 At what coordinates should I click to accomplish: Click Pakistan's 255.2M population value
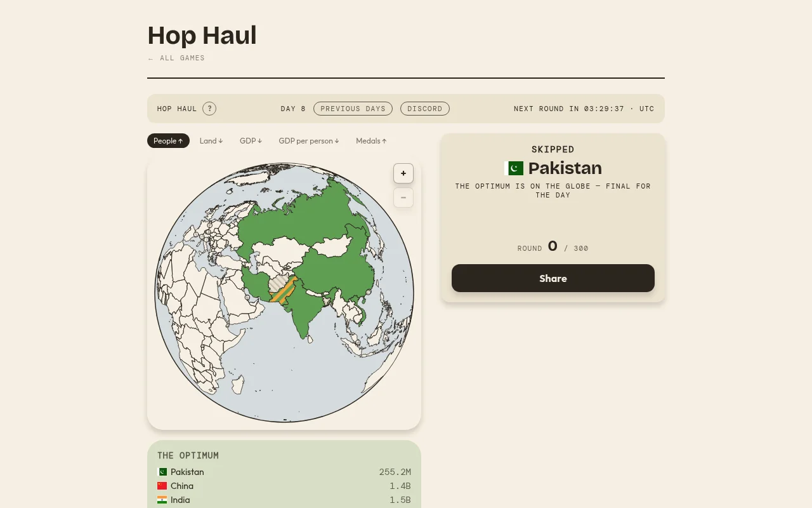tap(395, 472)
